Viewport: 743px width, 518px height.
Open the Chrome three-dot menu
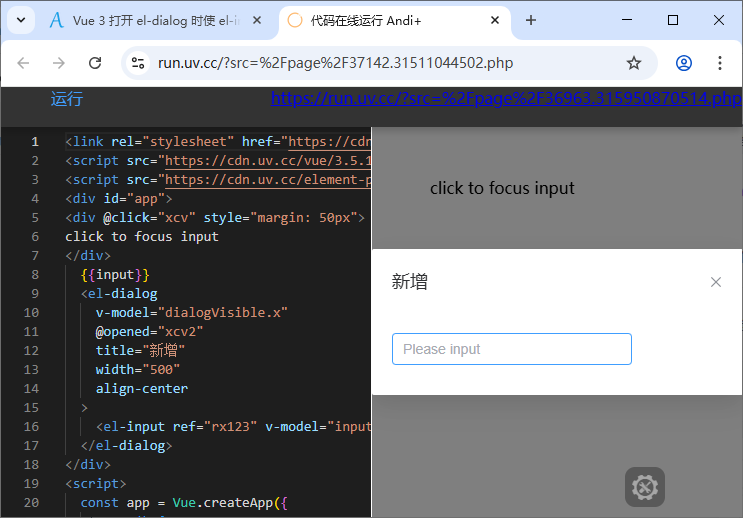(x=719, y=63)
